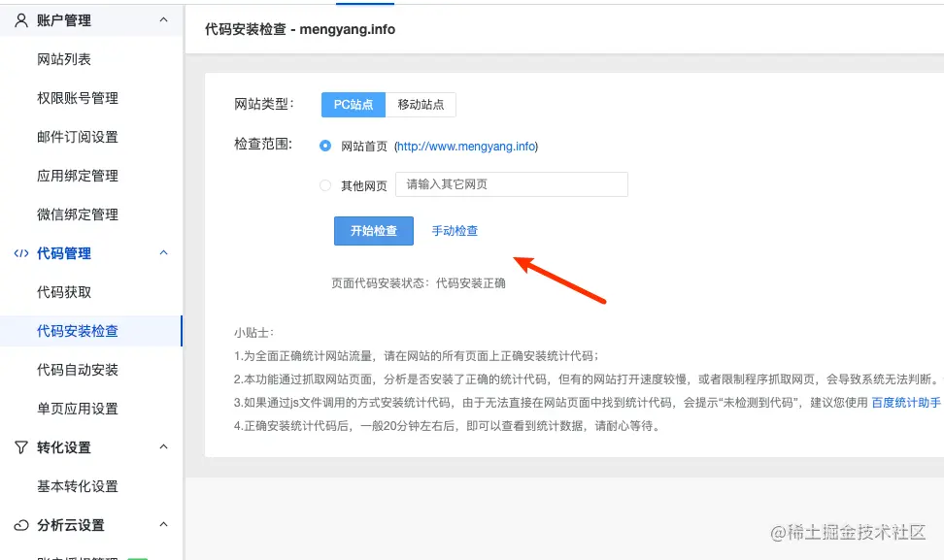Click the 网站类型 label
This screenshot has height=560, width=944.
point(264,104)
